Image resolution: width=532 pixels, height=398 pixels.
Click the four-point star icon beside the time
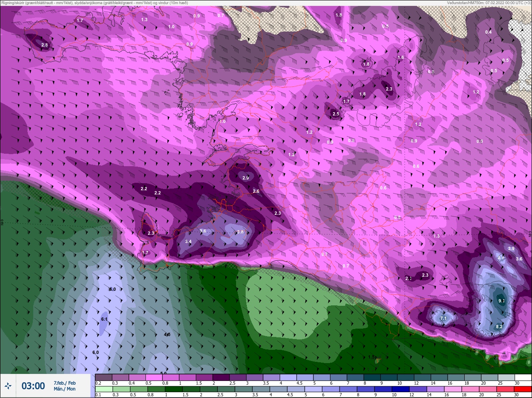[8, 386]
